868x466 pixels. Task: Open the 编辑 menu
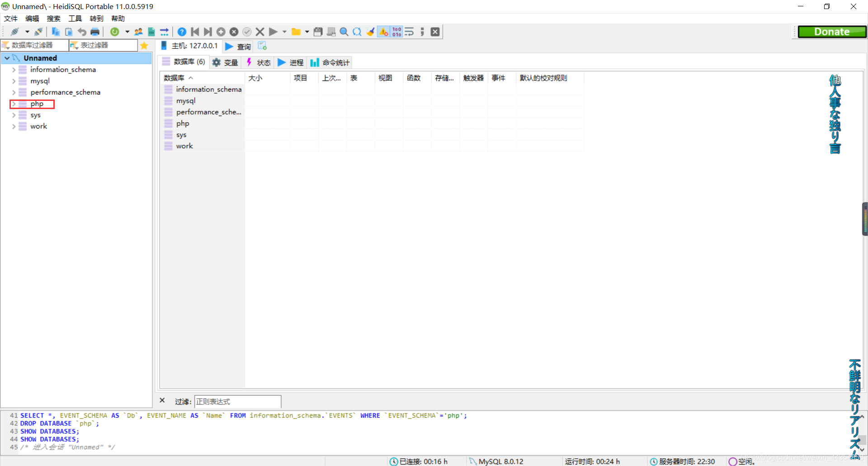[32, 19]
